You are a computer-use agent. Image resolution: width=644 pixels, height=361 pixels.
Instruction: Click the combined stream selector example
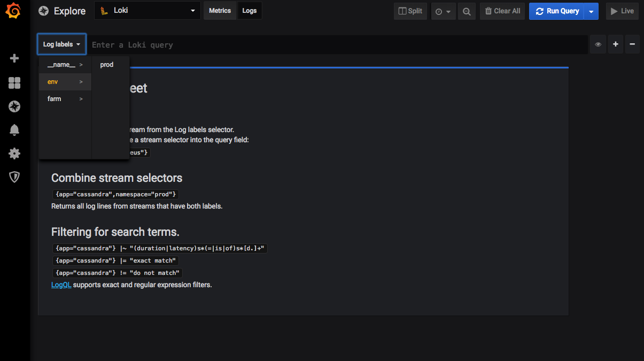(x=115, y=194)
